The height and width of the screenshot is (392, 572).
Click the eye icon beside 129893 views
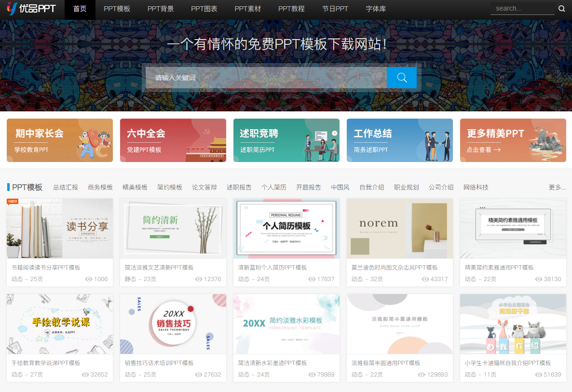(421, 375)
